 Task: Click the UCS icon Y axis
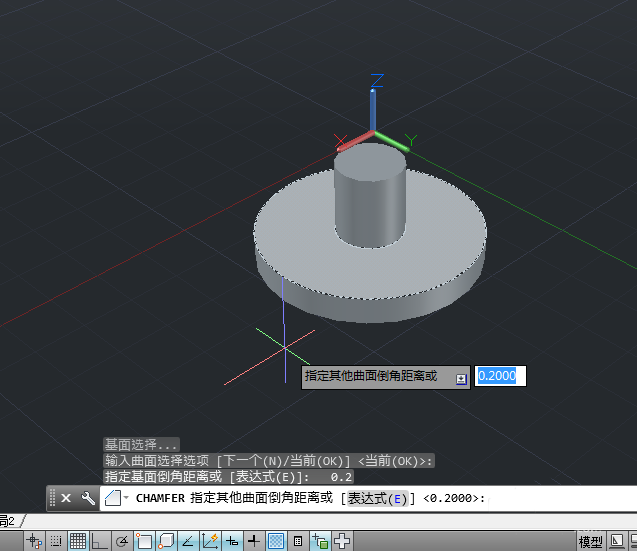point(393,141)
